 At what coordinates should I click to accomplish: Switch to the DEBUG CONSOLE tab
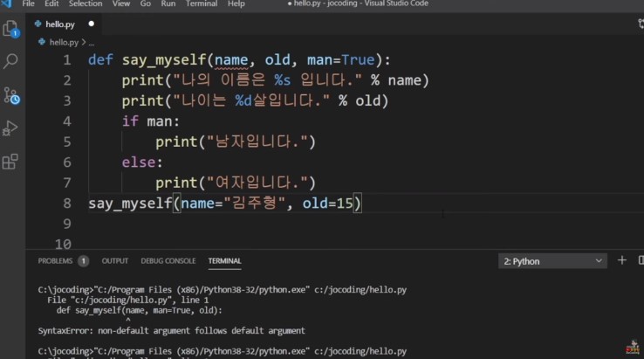(168, 261)
